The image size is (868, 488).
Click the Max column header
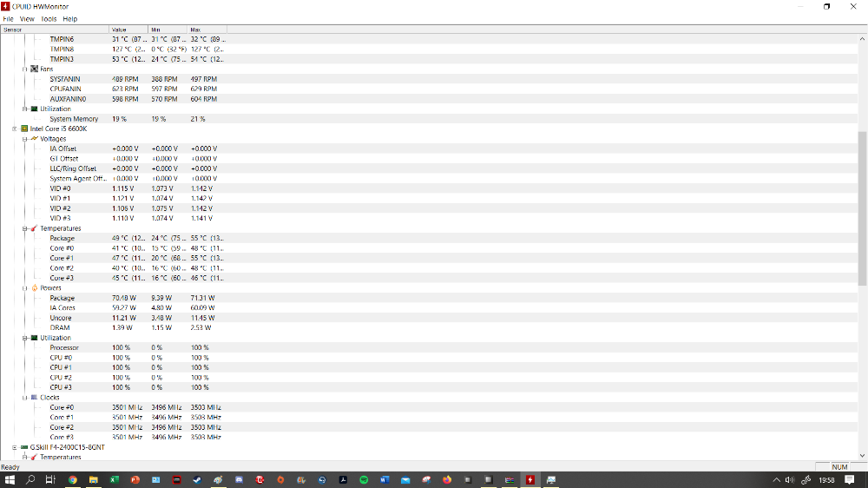[x=207, y=30]
